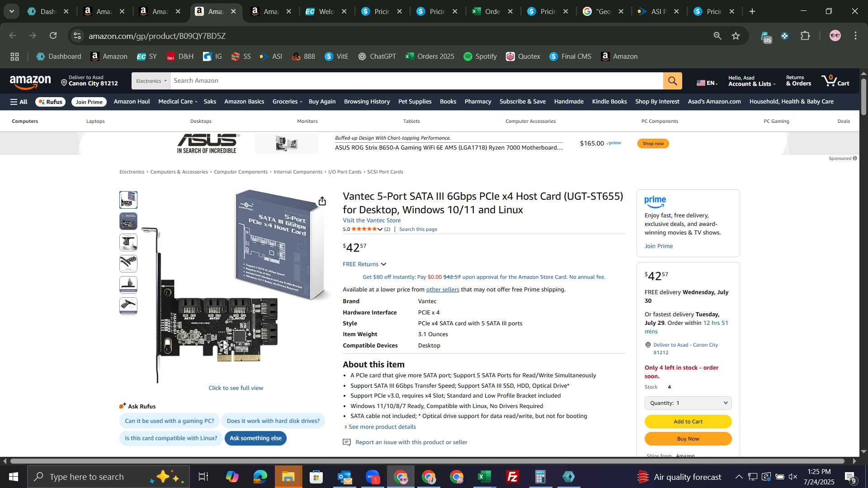Viewport: 868px width, 488px height.
Task: Open Chrome three-dot menu
Action: (855, 36)
